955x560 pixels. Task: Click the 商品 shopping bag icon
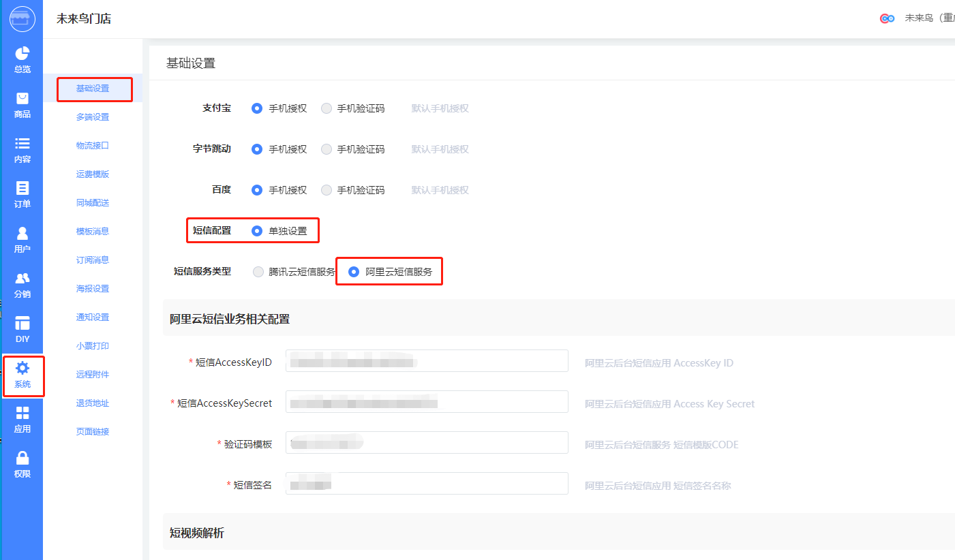[22, 99]
